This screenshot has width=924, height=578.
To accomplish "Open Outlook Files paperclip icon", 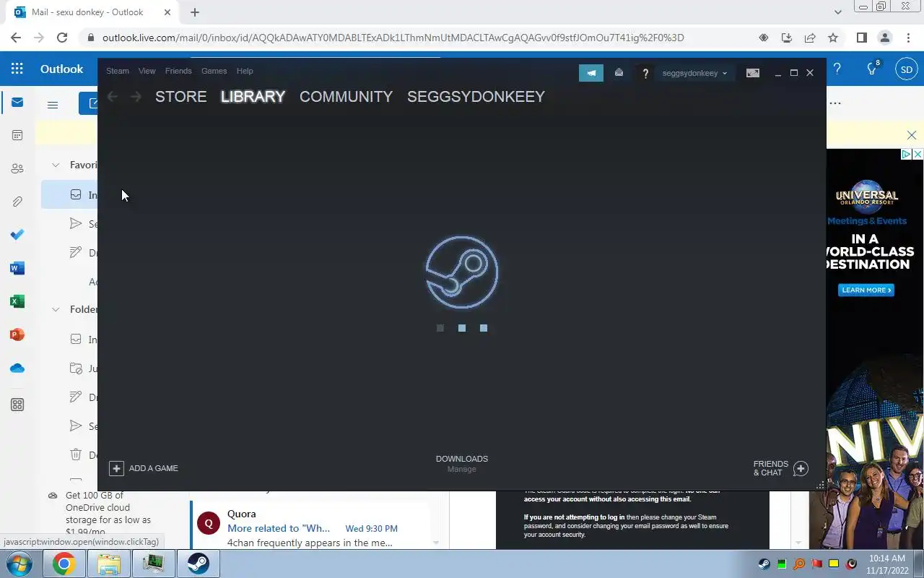I will click(x=17, y=202).
